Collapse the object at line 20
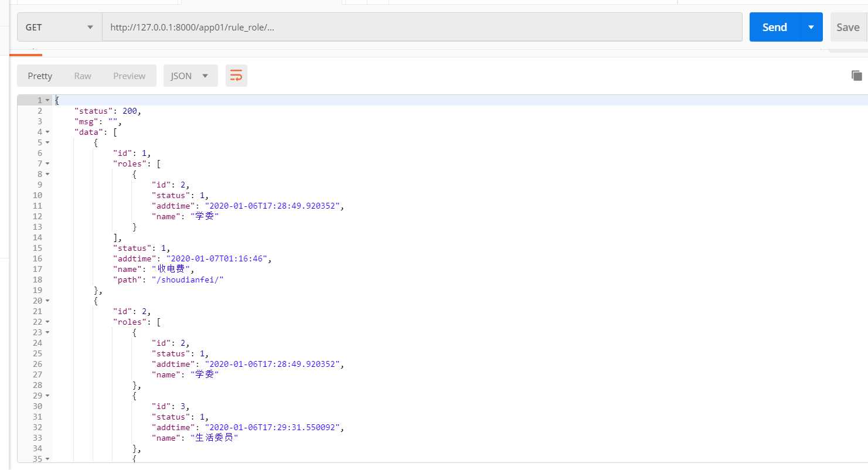 tap(47, 301)
